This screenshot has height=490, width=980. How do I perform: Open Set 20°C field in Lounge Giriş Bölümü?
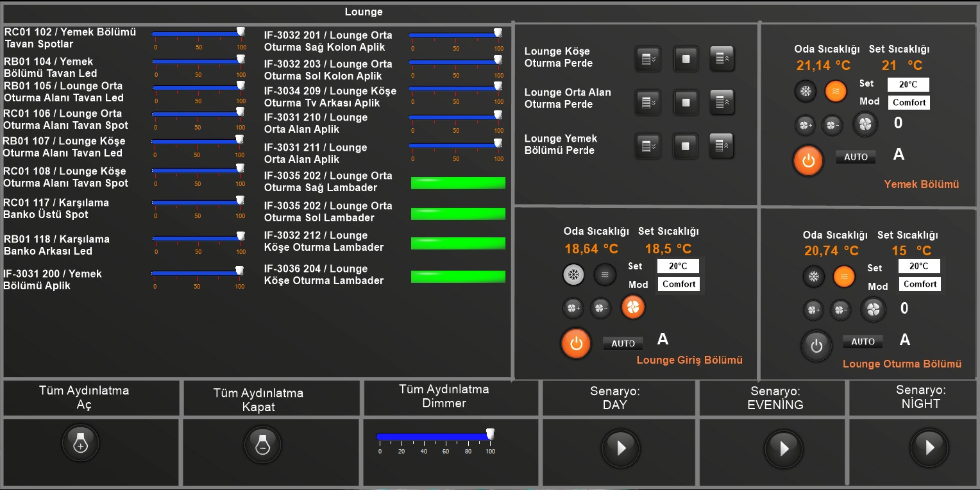coord(678,266)
